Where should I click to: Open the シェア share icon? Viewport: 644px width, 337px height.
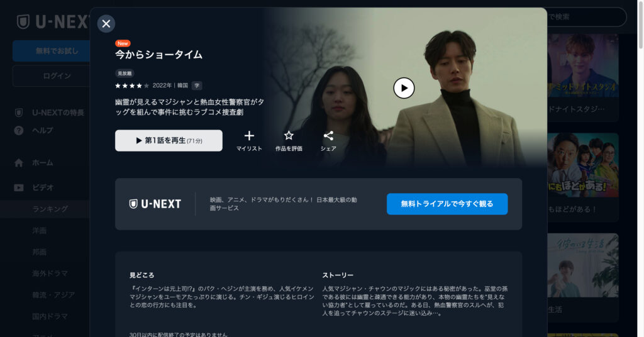tap(328, 141)
